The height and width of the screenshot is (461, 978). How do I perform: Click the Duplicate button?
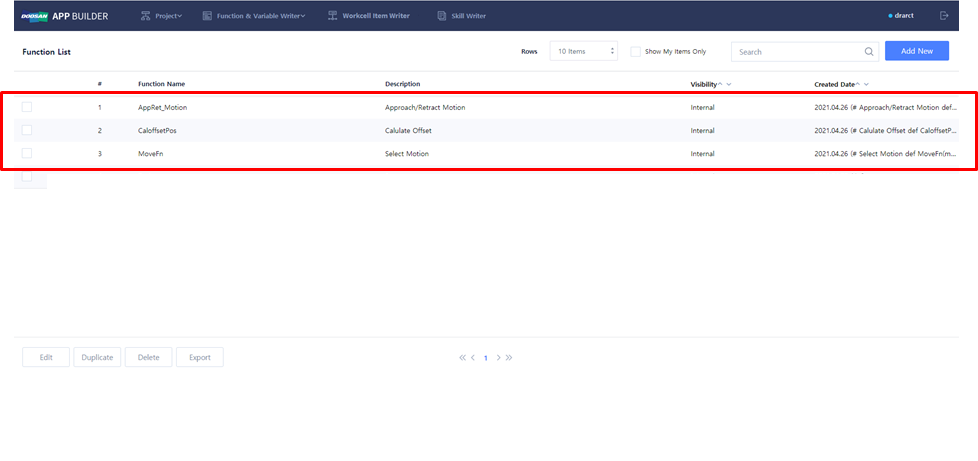97,357
